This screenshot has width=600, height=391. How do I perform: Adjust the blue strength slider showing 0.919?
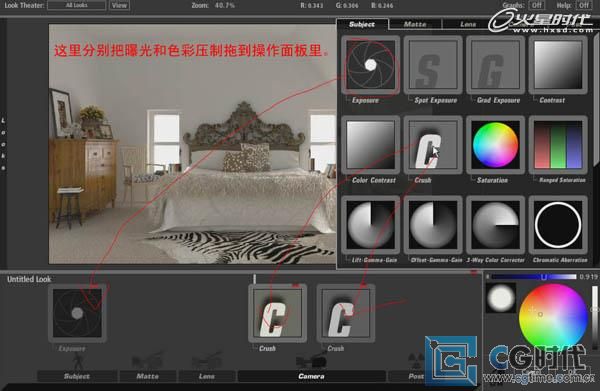[534, 277]
